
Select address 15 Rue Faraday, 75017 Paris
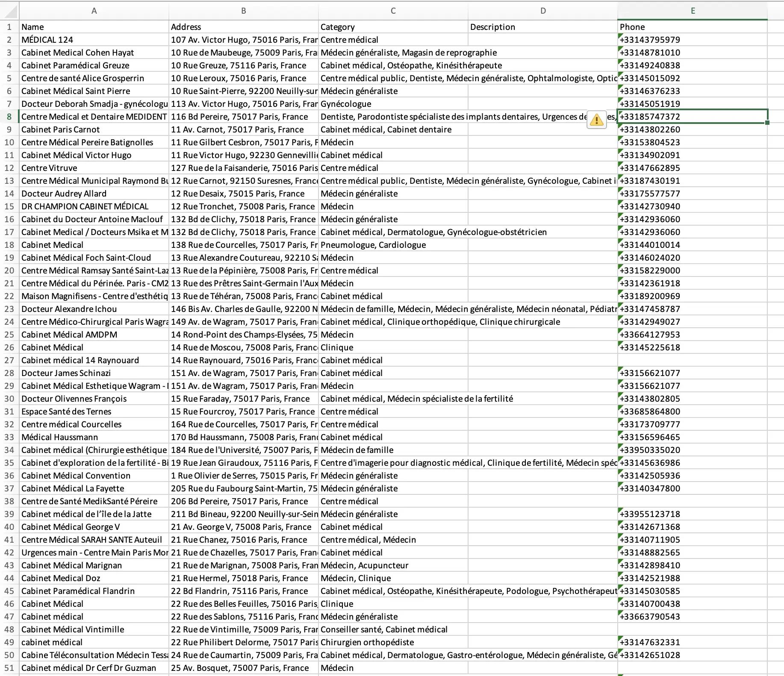(x=244, y=399)
